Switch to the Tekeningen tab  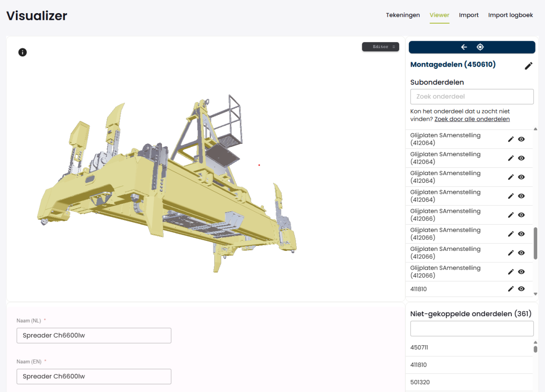click(402, 15)
